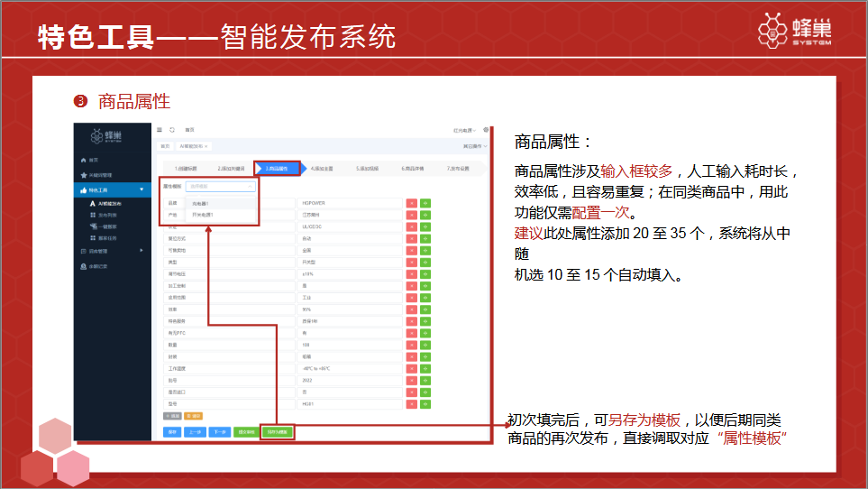
Task: Click the value field containing HG01
Action: click(350, 404)
